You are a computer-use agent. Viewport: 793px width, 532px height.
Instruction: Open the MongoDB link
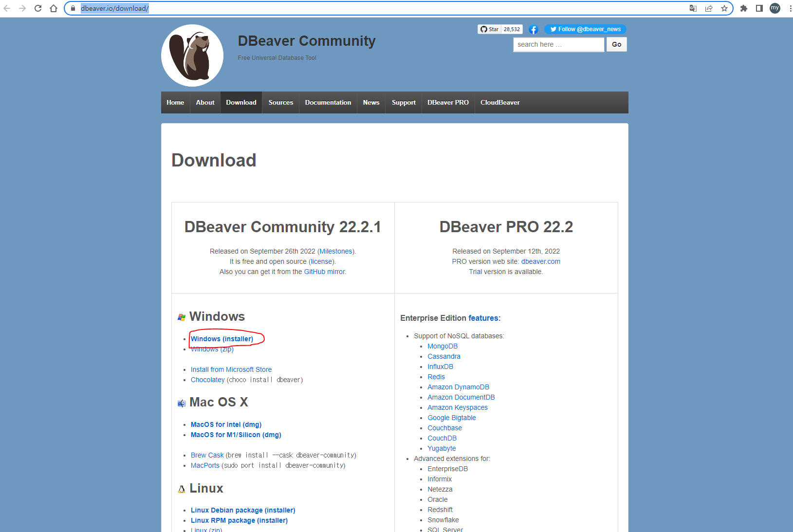tap(443, 346)
